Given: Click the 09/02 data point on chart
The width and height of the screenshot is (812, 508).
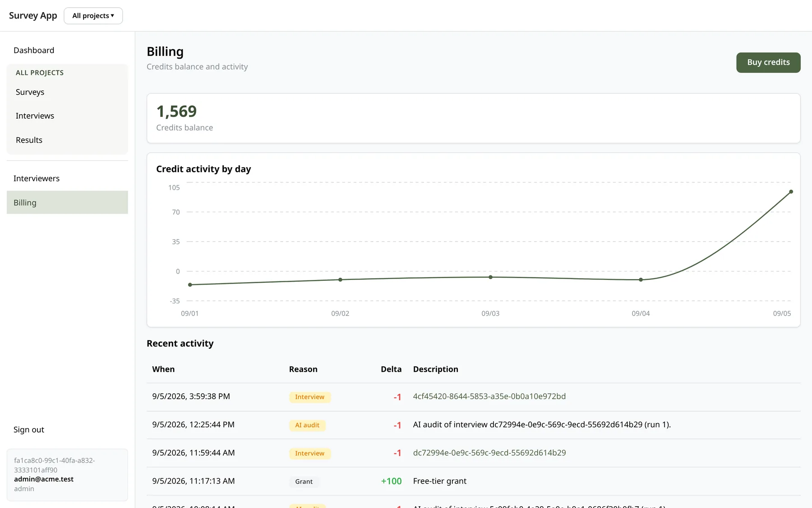Looking at the screenshot, I should point(340,280).
